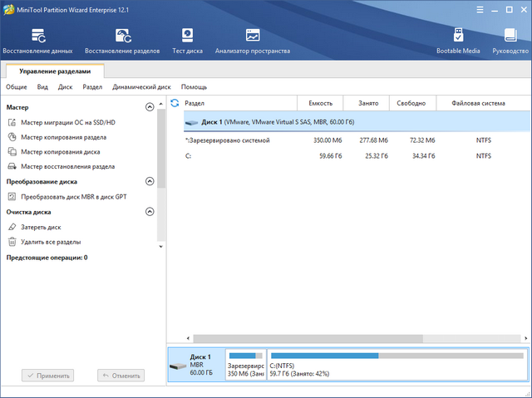Click the refresh icon beside Раздел column
The image size is (532, 398).
(x=175, y=103)
